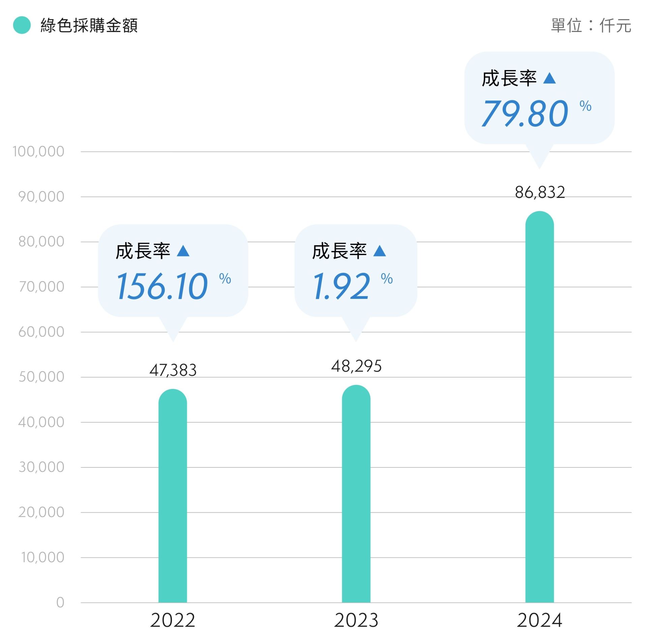The width and height of the screenshot is (647, 644).
Task: Click the 2023 bar in chart
Action: [x=356, y=494]
